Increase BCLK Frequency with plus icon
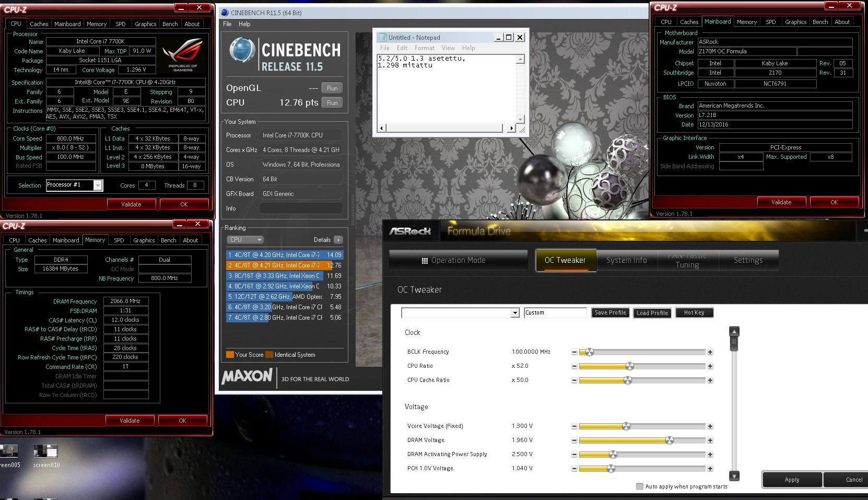This screenshot has height=500, width=868. tap(710, 352)
